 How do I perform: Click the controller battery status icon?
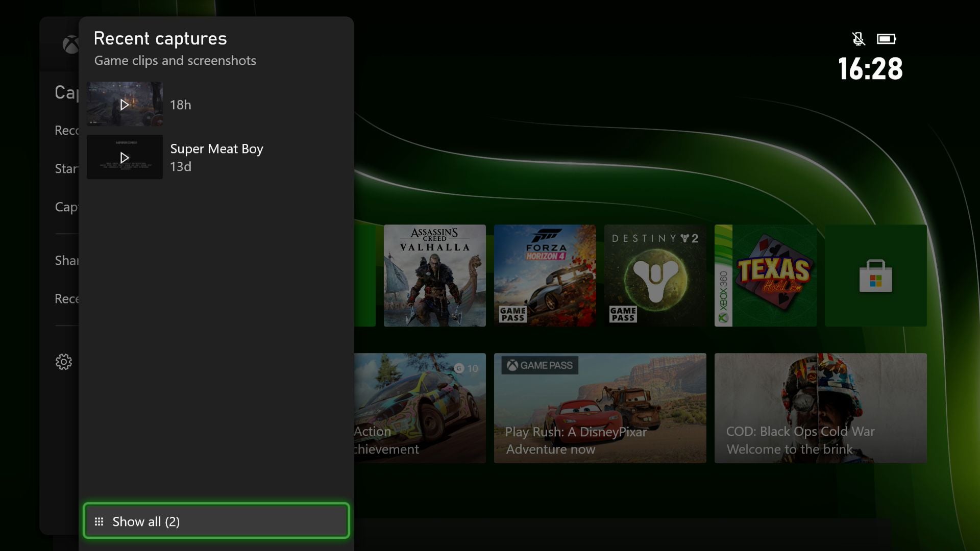(x=887, y=39)
